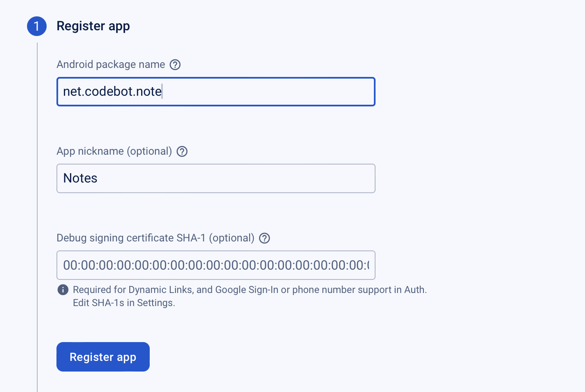Click inside the Android package name field
Viewport: 585px width, 392px height.
[216, 92]
